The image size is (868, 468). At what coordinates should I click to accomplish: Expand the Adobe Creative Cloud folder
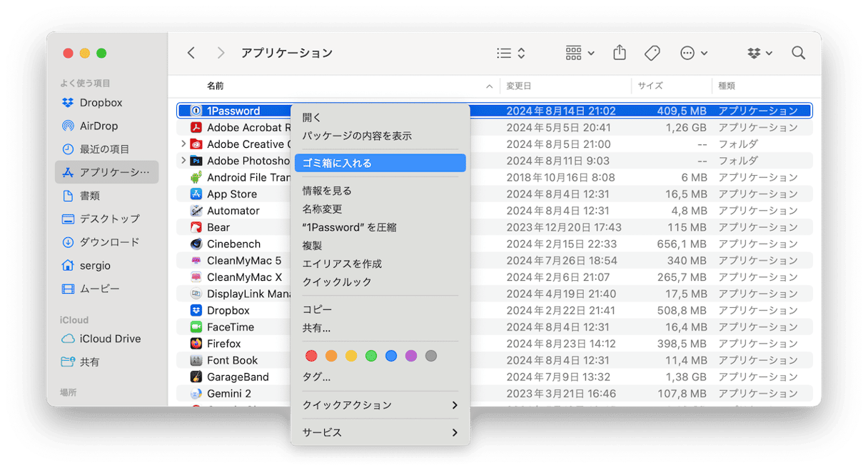click(x=183, y=144)
